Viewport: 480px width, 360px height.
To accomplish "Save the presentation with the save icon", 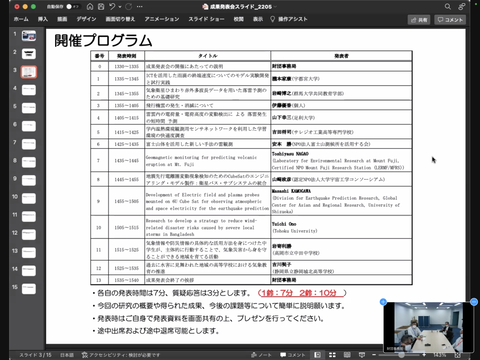I will pos(101,7).
